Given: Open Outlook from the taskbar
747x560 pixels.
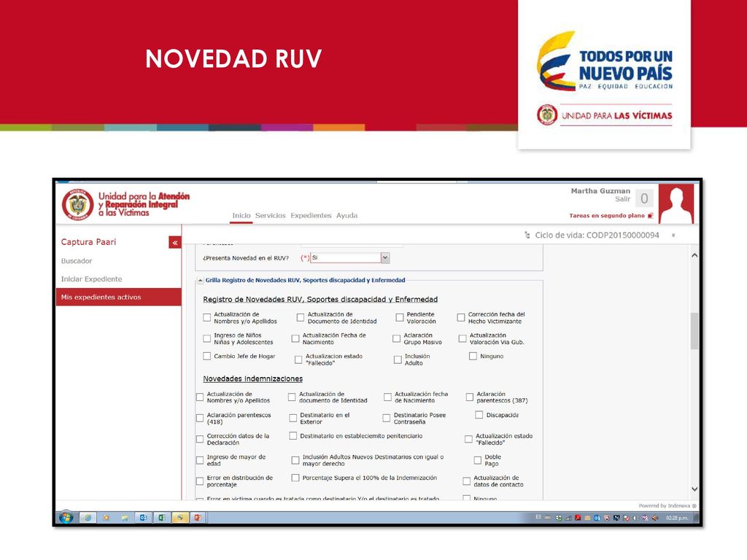Looking at the screenshot, I should click(x=143, y=518).
